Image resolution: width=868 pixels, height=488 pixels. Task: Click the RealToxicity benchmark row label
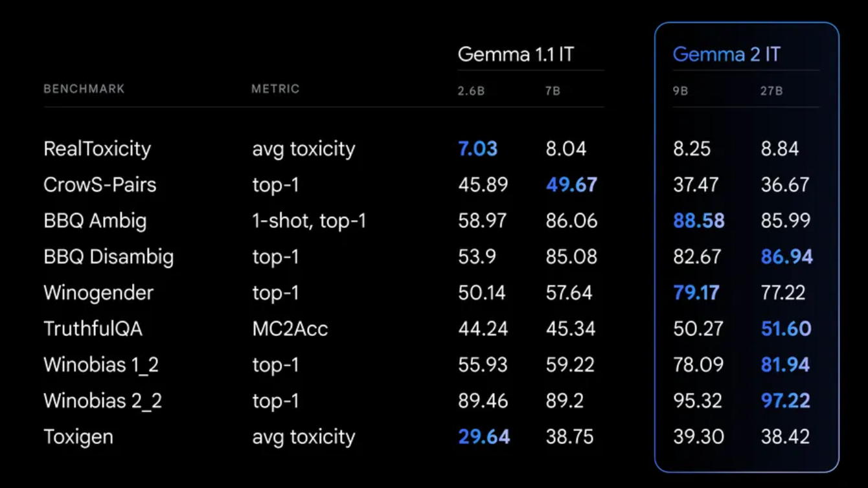click(97, 149)
